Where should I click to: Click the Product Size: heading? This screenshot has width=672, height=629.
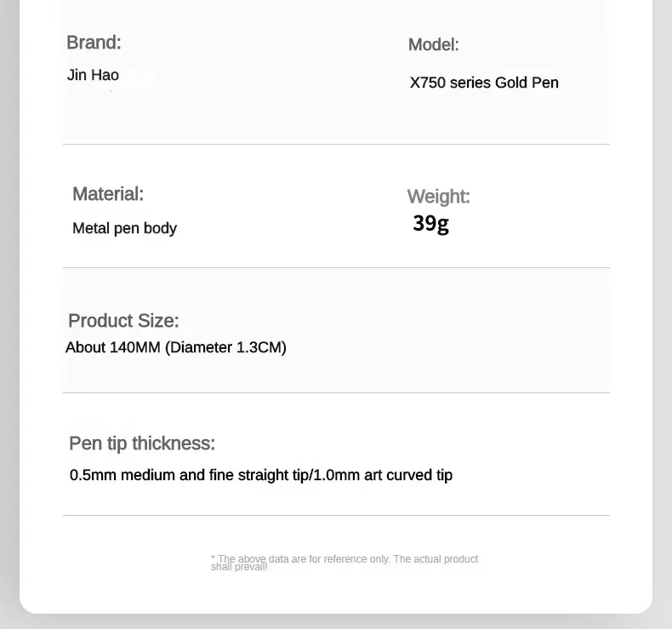[x=123, y=321]
